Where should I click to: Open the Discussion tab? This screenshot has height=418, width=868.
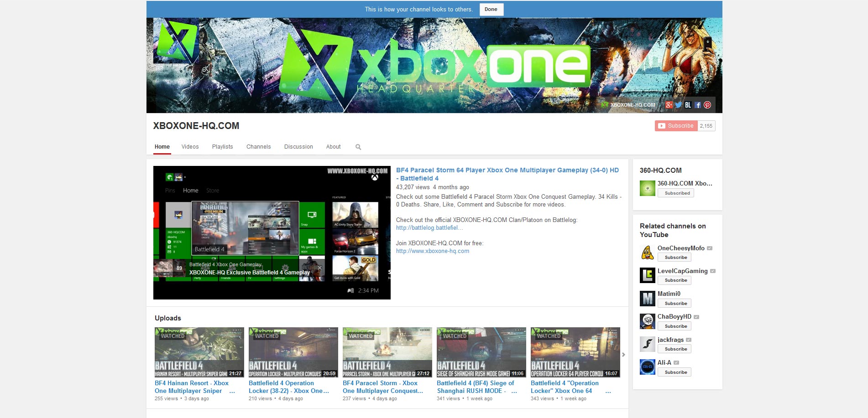pos(298,147)
